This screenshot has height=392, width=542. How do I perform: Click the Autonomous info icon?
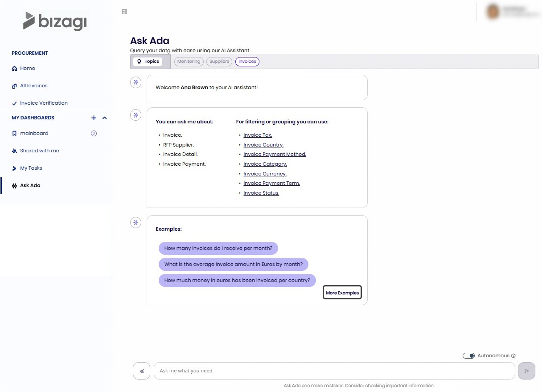[513, 356]
